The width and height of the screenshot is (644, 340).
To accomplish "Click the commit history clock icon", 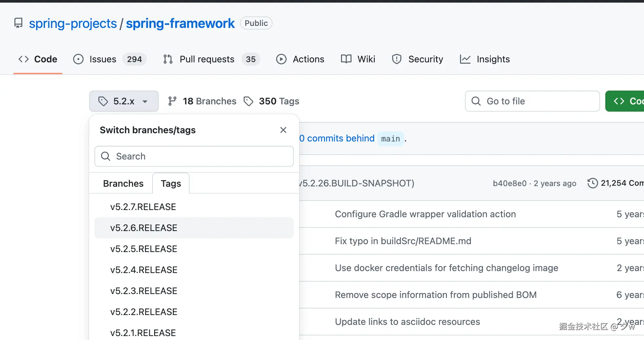I will [592, 183].
